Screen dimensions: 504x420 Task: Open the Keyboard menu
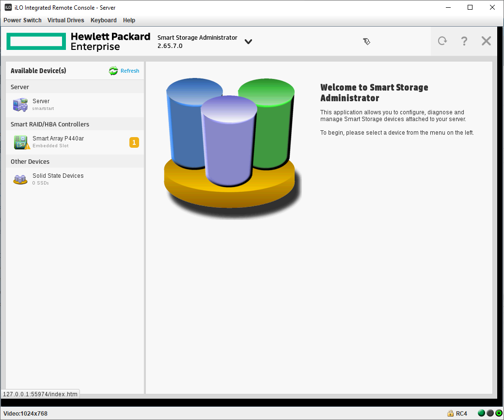[x=104, y=20]
